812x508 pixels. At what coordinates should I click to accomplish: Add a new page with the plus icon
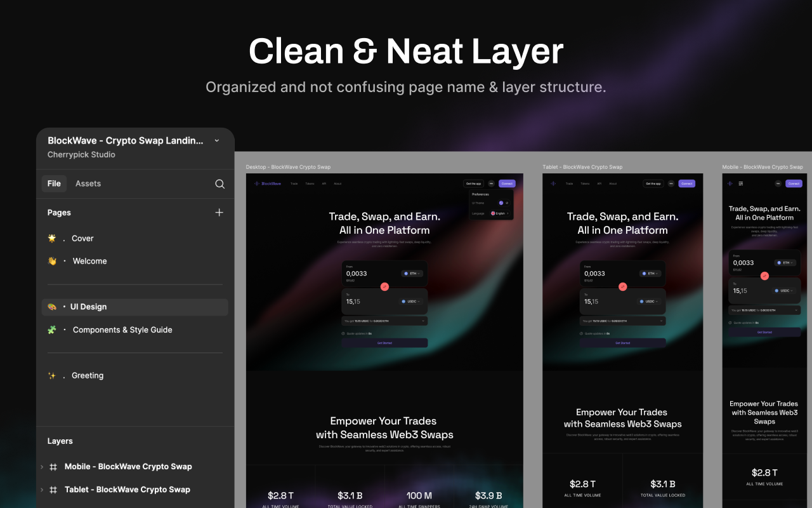click(x=219, y=213)
